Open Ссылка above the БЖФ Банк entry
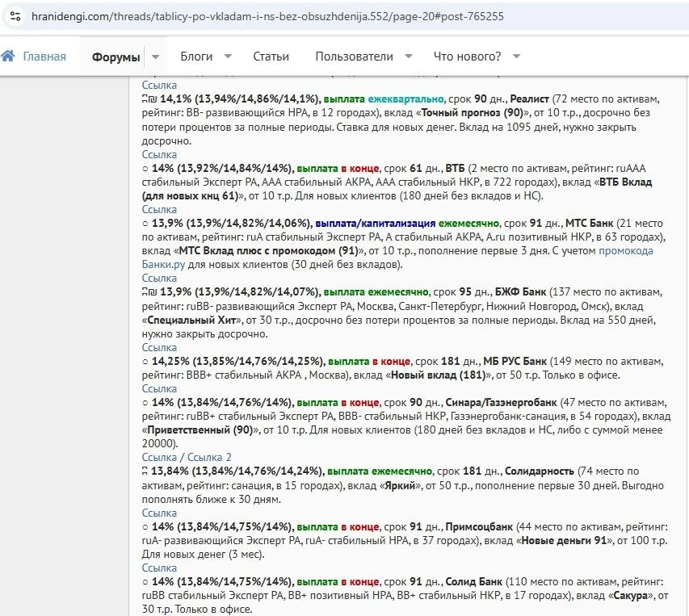 coord(159,278)
